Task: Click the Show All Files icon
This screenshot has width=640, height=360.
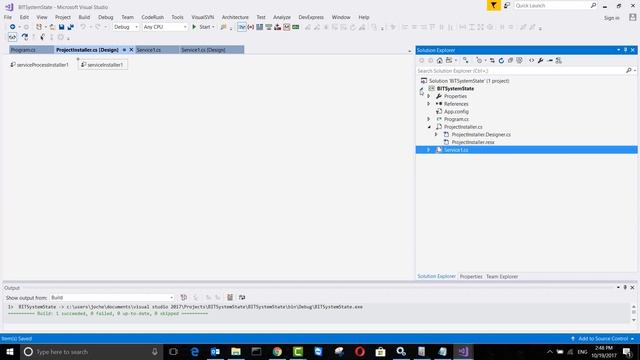Action: pos(519,60)
